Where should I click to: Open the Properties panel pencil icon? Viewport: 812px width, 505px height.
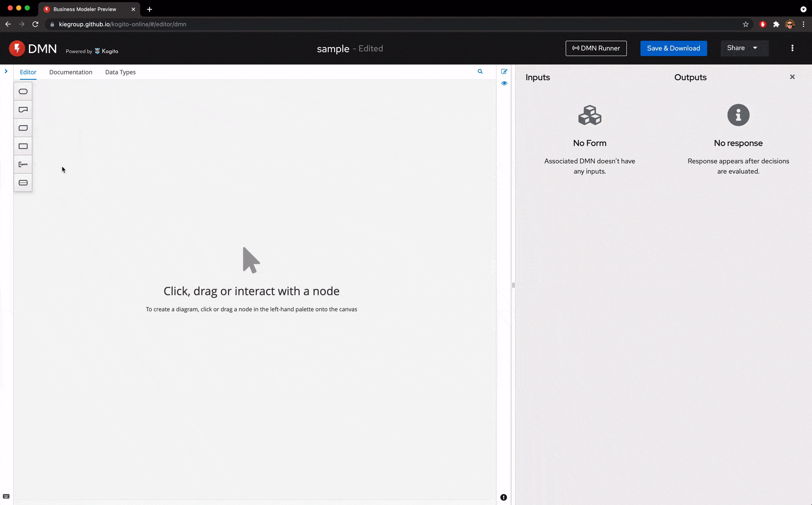point(504,72)
